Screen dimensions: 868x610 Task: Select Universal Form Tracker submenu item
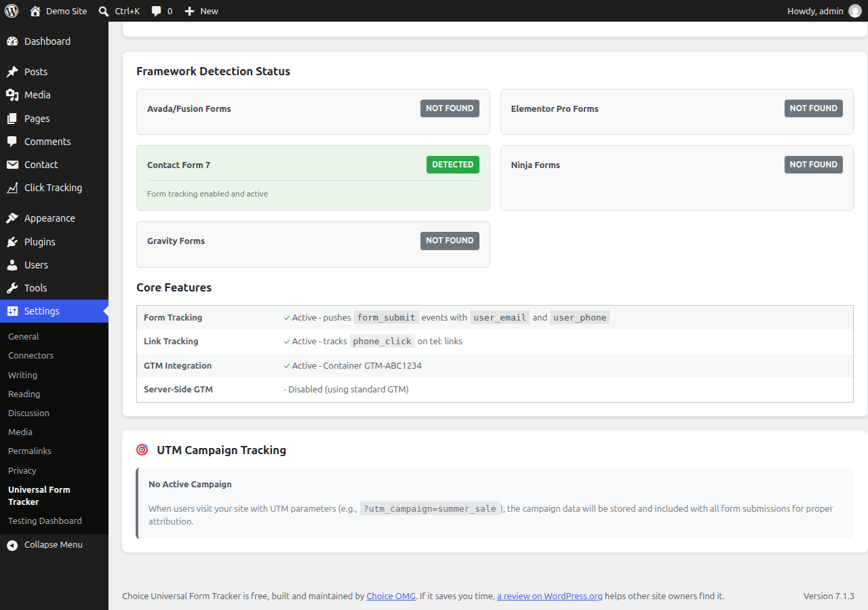tap(39, 495)
